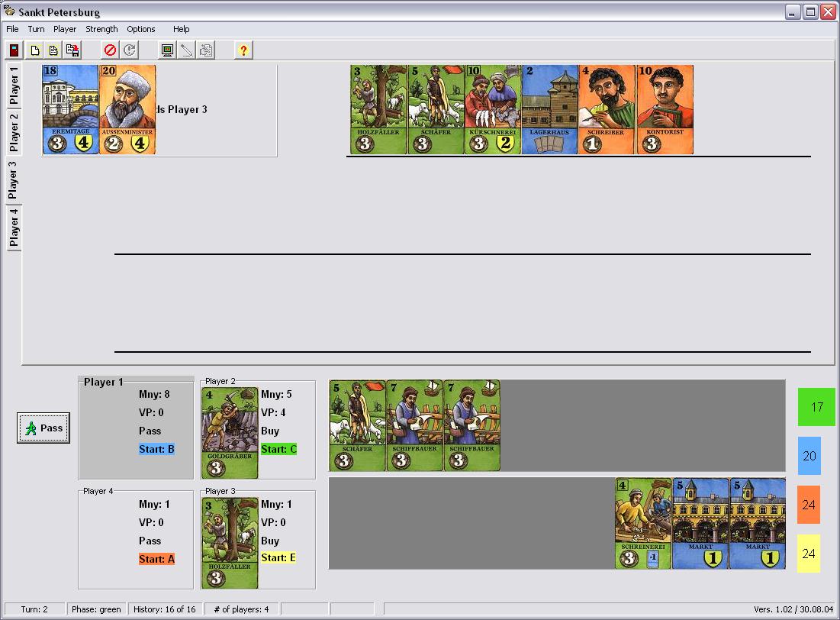Select Player 3's Holzfäller card in top row
This screenshot has height=620, width=840.
click(x=378, y=109)
